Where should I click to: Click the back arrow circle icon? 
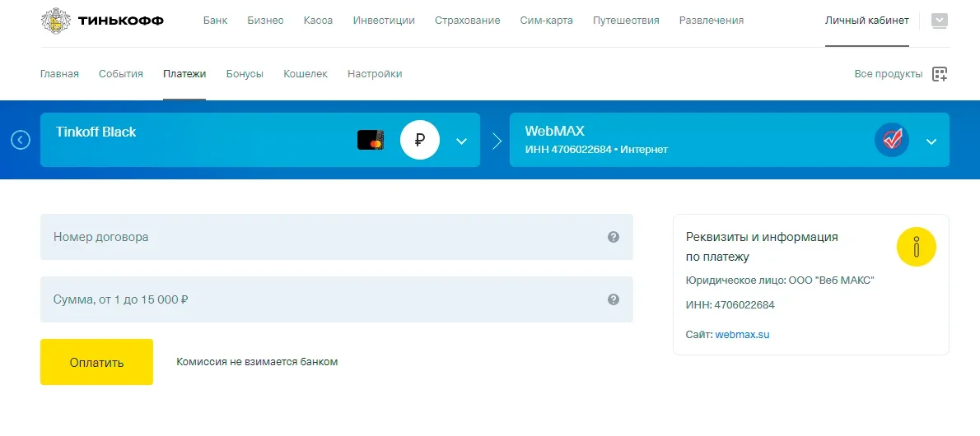21,140
